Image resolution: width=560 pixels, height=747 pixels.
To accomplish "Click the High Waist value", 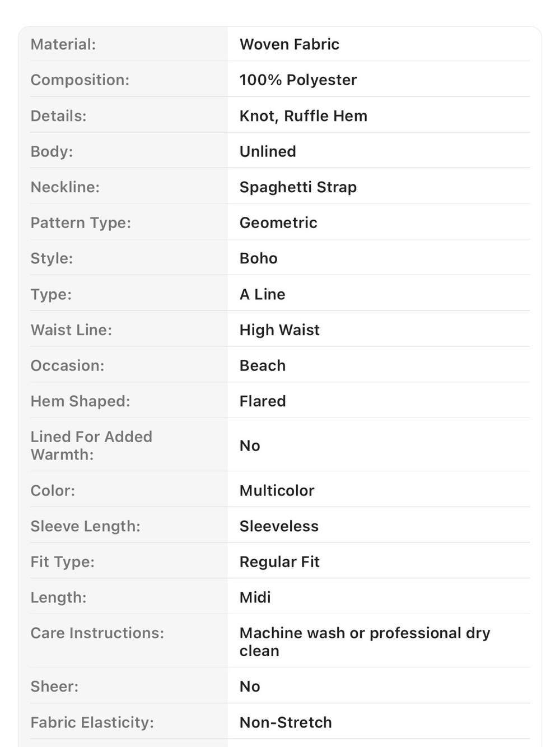I will coord(279,330).
